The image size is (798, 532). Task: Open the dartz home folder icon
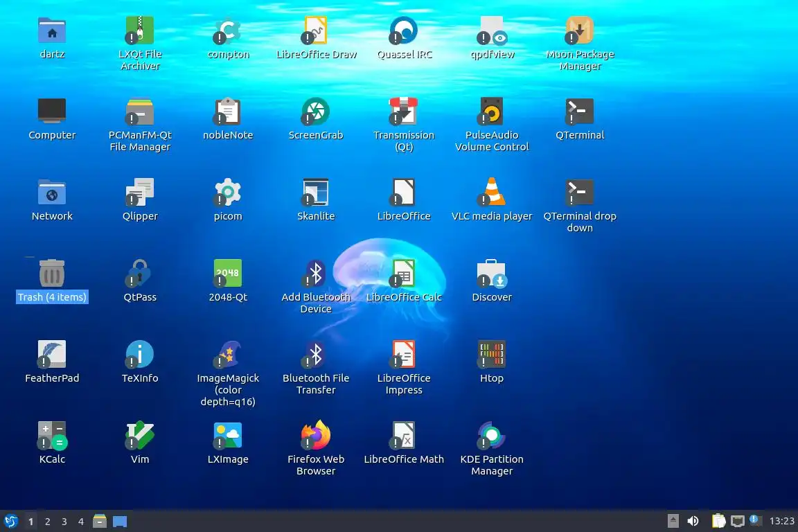pyautogui.click(x=52, y=30)
